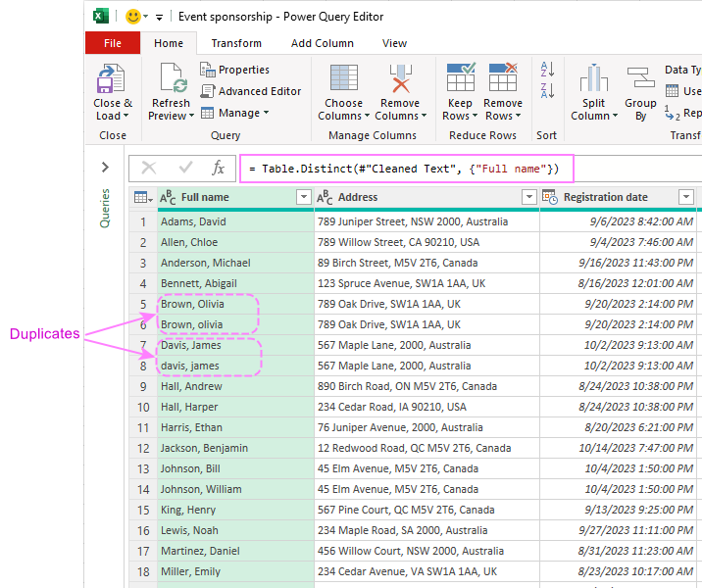Click the Choose Columns icon
This screenshot has height=588, width=702.
tap(343, 77)
